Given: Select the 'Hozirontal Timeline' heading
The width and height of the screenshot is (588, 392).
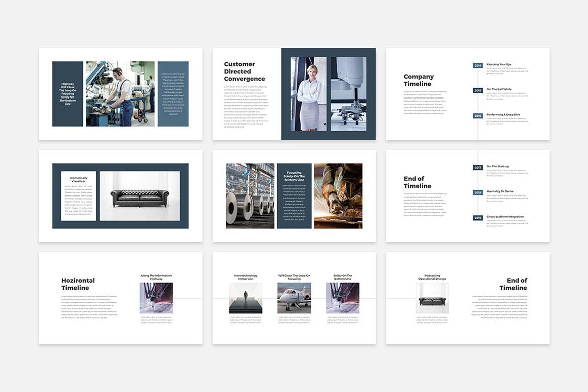Looking at the screenshot, I should [78, 284].
